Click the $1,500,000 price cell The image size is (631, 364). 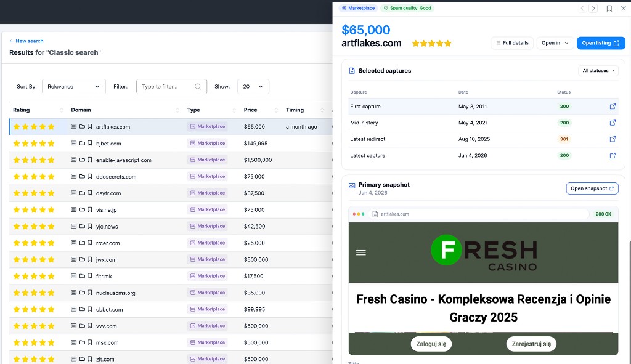click(258, 160)
